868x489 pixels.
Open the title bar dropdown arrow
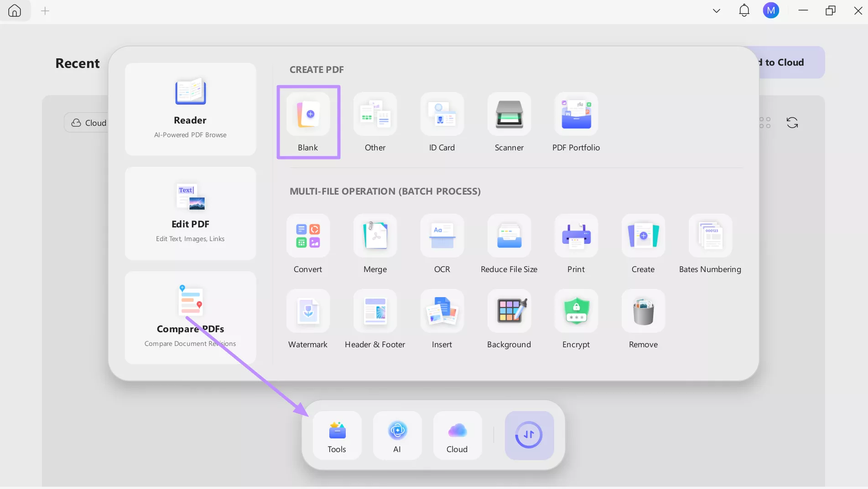(x=716, y=10)
